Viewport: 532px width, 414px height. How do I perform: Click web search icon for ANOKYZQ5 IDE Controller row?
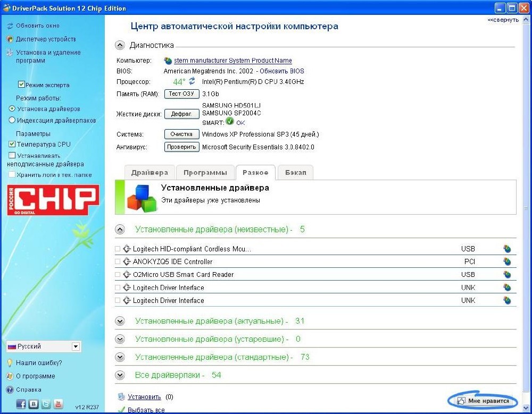pos(507,261)
